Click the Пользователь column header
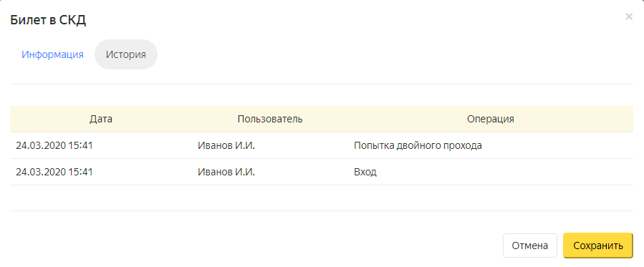The height and width of the screenshot is (267, 644). (x=270, y=119)
